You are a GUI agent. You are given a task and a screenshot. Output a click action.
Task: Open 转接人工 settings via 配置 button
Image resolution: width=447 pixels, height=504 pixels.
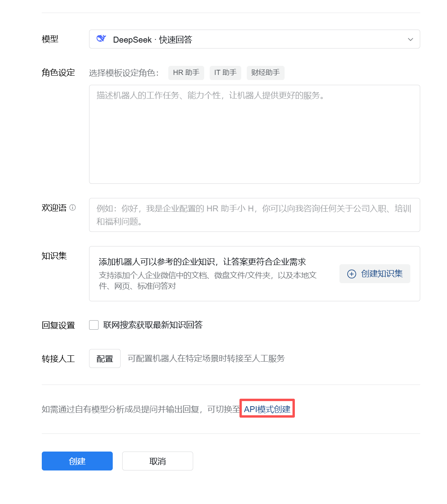click(x=105, y=358)
